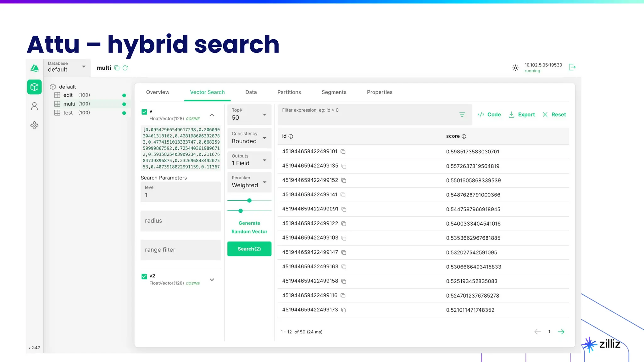
Task: Open the Attu logo home icon
Action: 35,68
